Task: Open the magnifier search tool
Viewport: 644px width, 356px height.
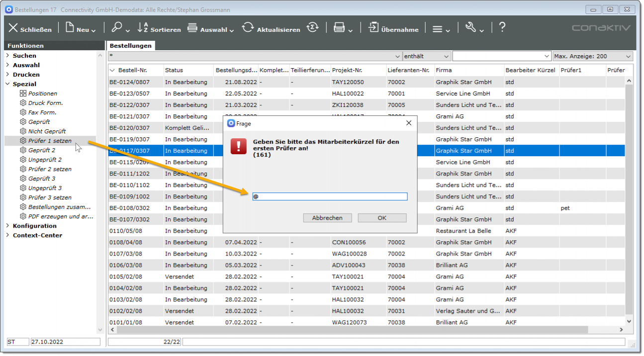Action: pos(116,28)
